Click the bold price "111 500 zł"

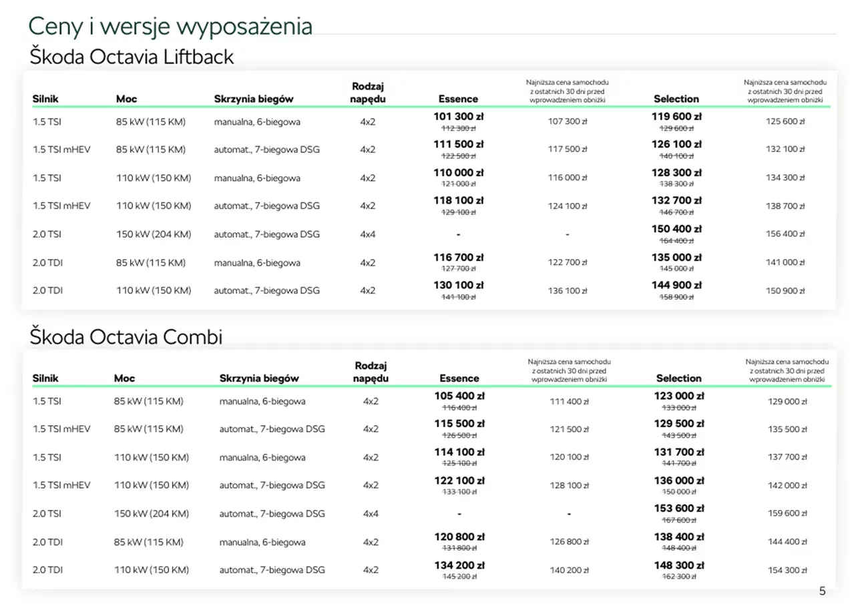coord(458,144)
